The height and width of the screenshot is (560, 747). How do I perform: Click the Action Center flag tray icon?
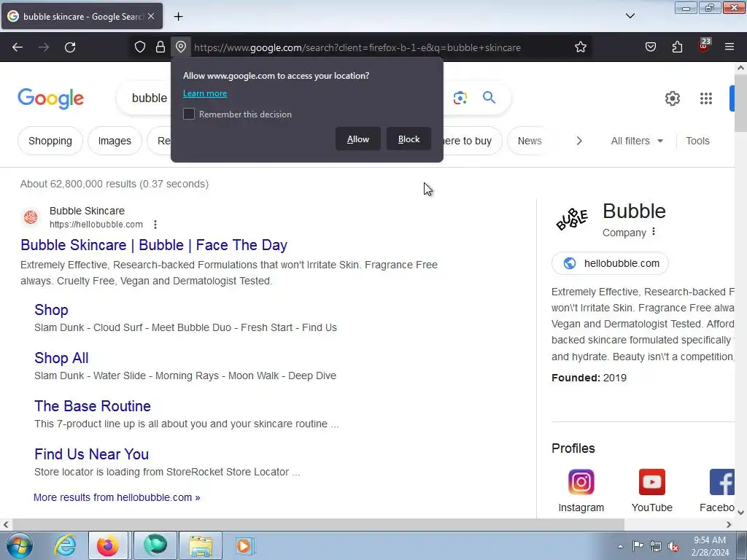pos(638,546)
